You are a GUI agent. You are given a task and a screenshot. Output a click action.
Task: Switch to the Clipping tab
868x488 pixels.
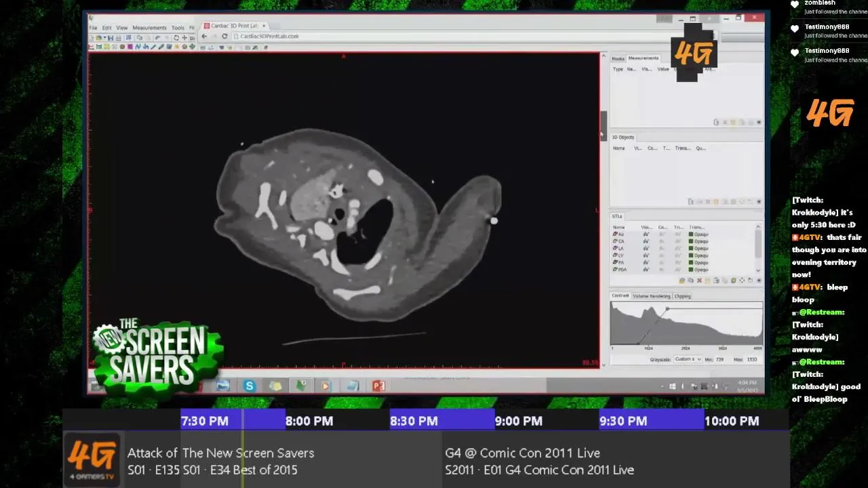pyautogui.click(x=682, y=296)
